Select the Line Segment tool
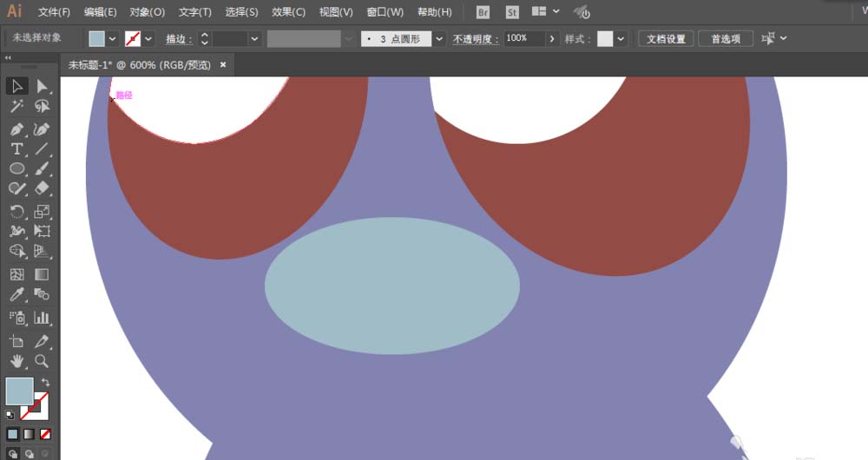868x460 pixels. coord(42,149)
